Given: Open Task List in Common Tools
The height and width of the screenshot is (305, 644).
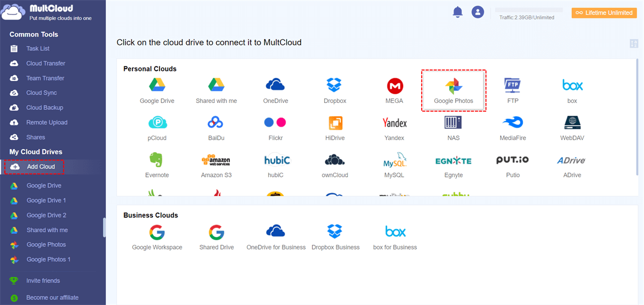Looking at the screenshot, I should point(37,49).
